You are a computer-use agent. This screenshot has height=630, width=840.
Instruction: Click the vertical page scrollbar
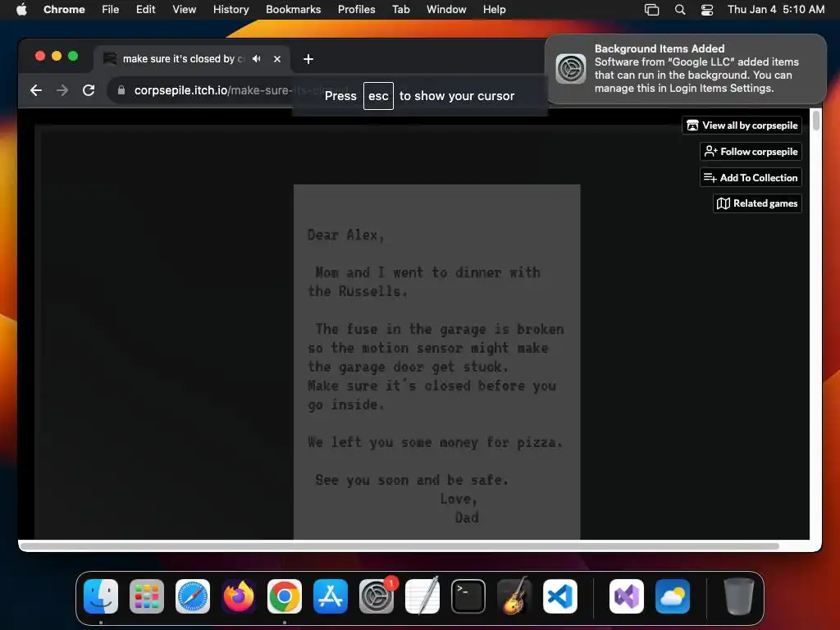click(816, 120)
